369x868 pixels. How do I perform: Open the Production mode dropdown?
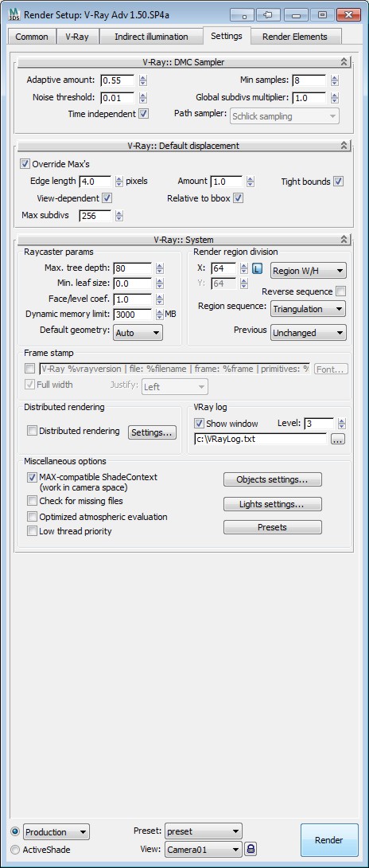56,832
